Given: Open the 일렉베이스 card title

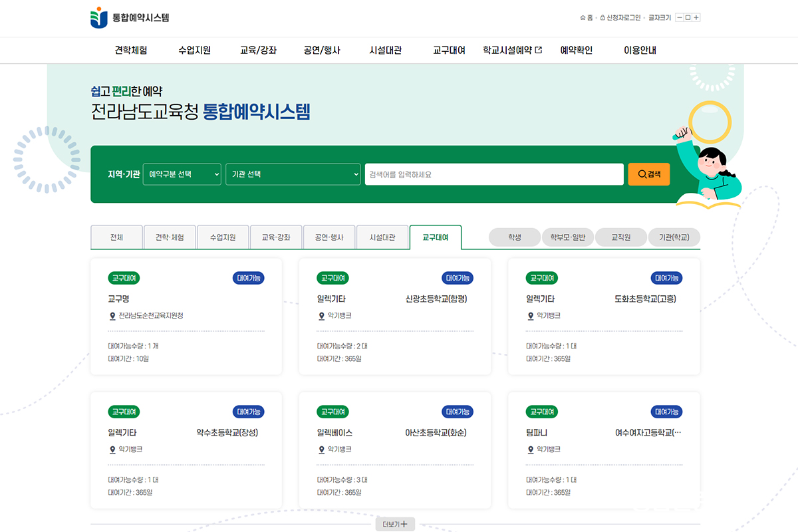Looking at the screenshot, I should [335, 433].
